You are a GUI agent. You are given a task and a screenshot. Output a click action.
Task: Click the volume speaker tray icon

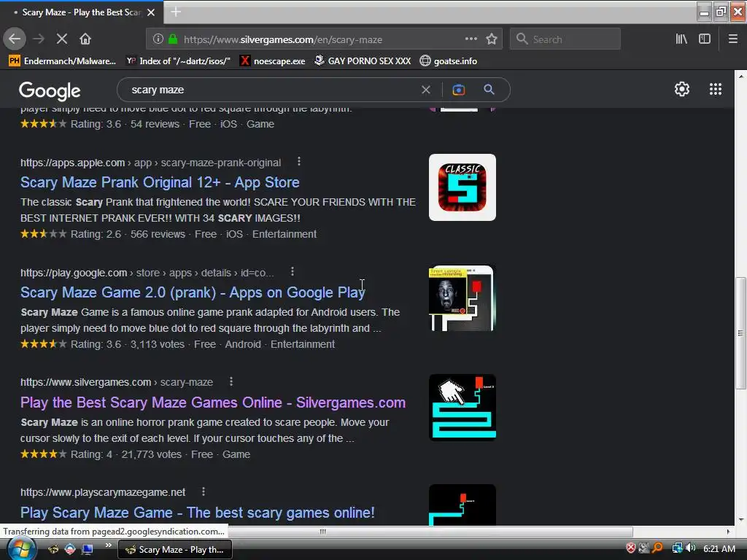point(691,548)
